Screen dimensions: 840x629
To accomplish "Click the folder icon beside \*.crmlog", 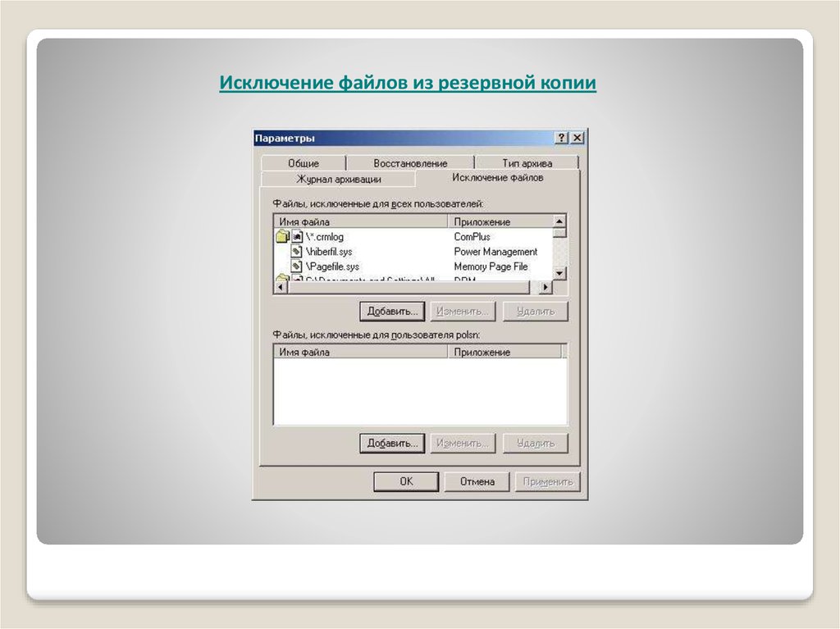I will pyautogui.click(x=281, y=237).
